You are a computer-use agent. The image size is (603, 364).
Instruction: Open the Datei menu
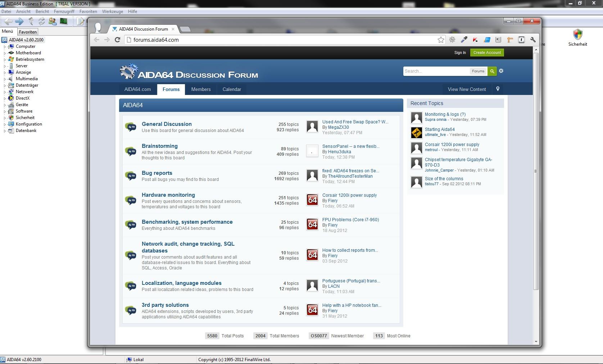(6, 12)
